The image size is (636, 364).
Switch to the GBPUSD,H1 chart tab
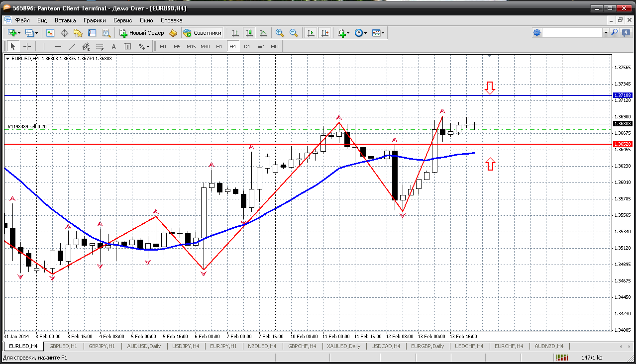pos(63,346)
